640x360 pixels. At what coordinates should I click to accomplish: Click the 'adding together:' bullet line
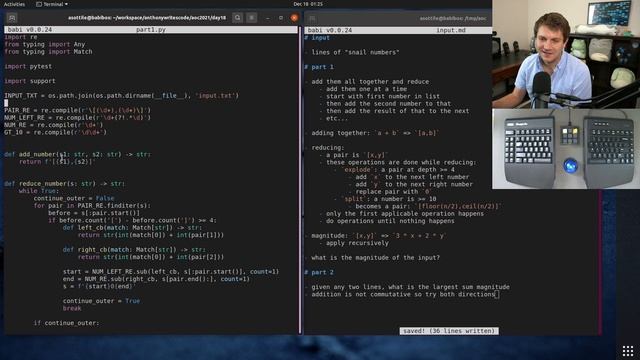click(x=375, y=133)
